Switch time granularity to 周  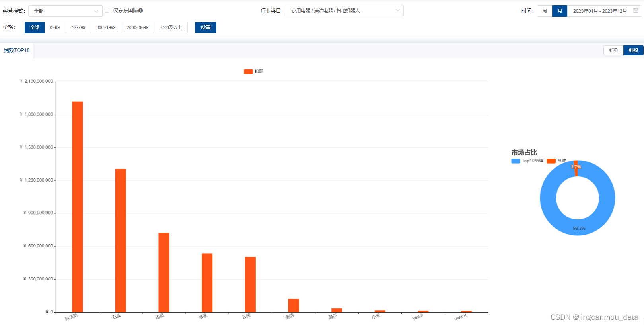click(545, 11)
